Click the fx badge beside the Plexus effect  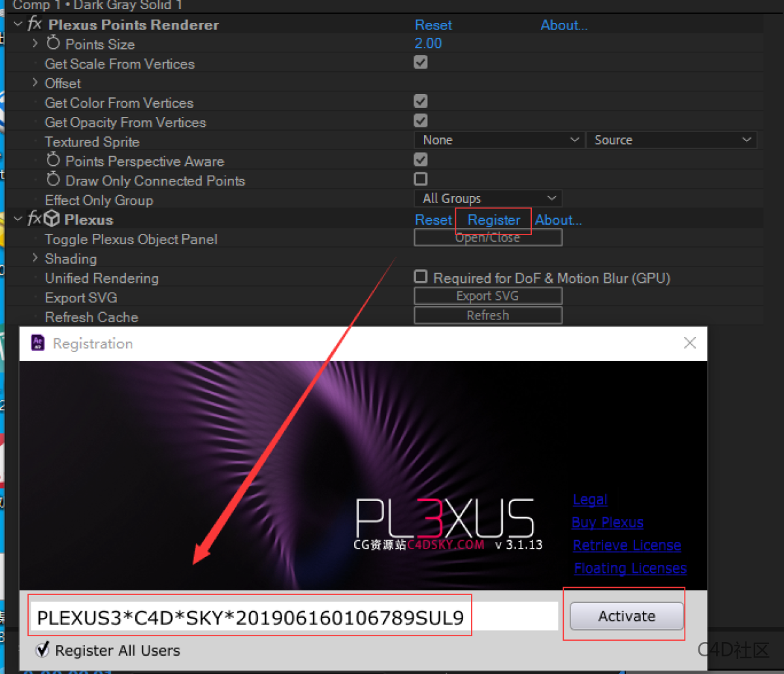point(33,219)
